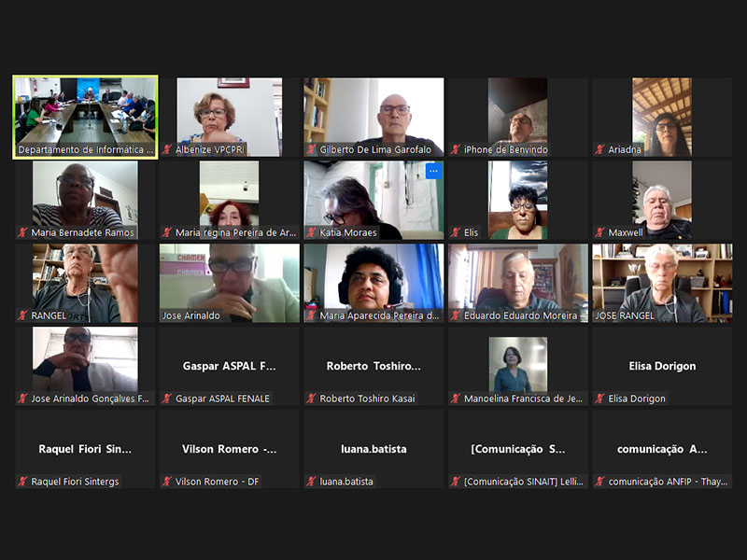Select the Departamento de Informática video tile
Screen dimensions: 747x560
tap(85, 117)
